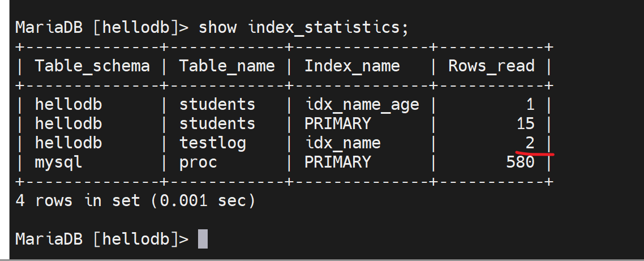Image resolution: width=644 pixels, height=261 pixels.
Task: Select the proc table name
Action: (198, 162)
